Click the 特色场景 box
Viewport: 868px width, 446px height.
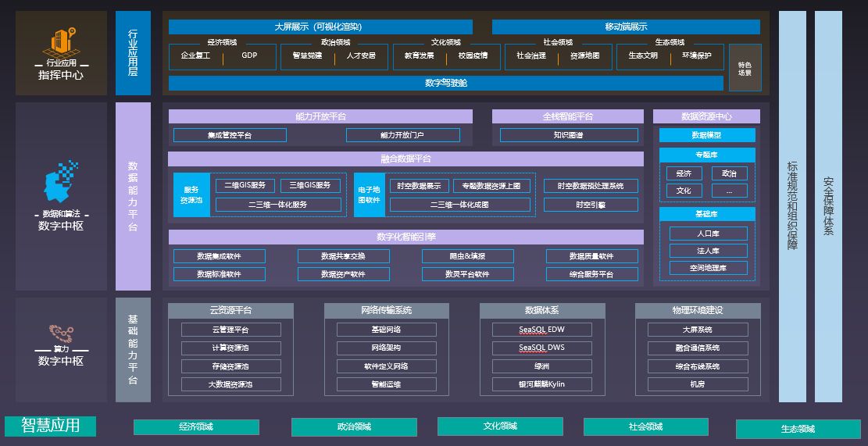pyautogui.click(x=745, y=68)
